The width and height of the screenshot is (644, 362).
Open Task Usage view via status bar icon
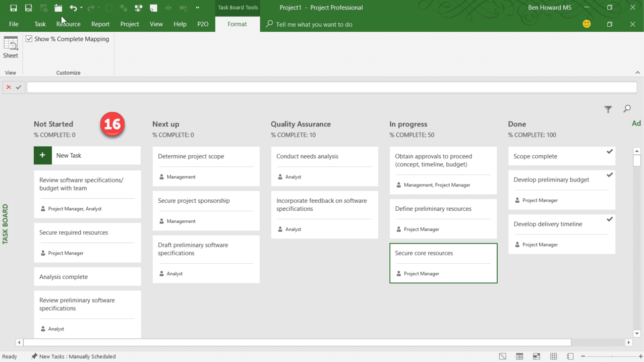(519, 356)
